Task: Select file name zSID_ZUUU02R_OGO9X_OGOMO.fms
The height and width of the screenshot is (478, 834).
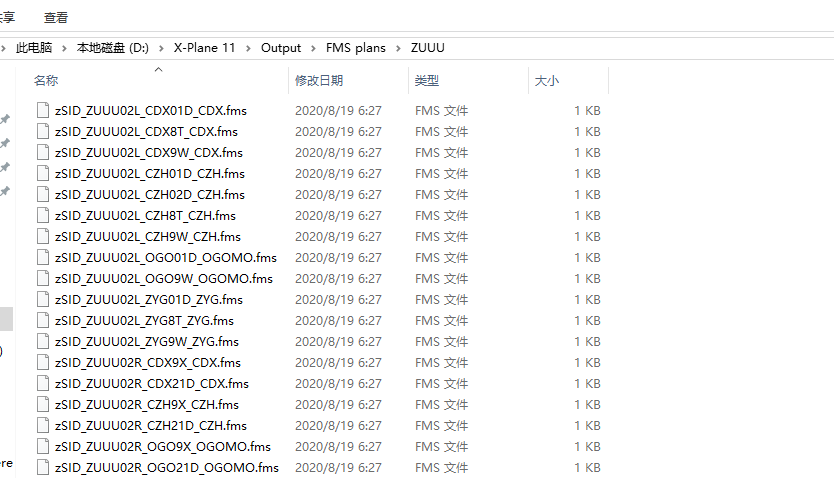Action: (x=163, y=447)
